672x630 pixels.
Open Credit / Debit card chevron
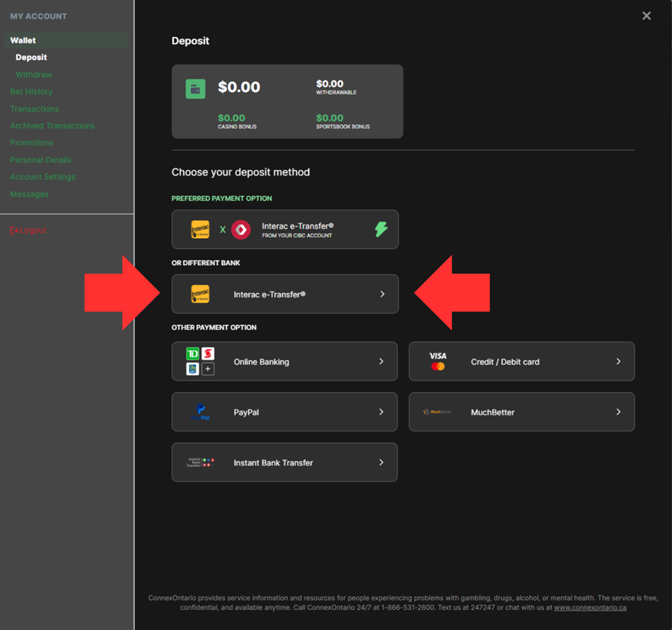pos(618,362)
